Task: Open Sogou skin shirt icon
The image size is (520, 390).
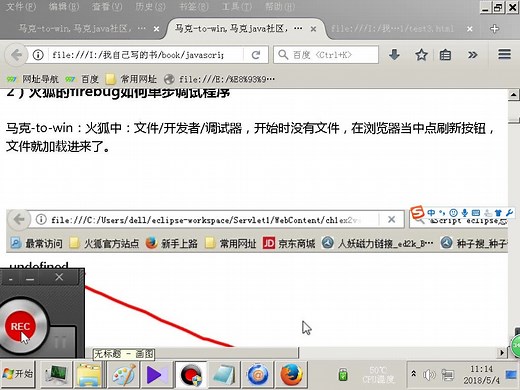Action: pos(498,212)
